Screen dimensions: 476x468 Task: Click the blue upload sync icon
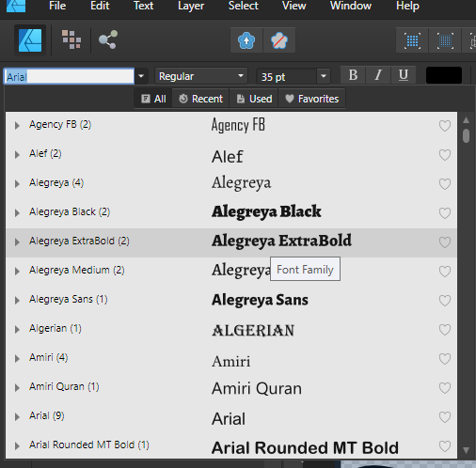[x=246, y=40]
